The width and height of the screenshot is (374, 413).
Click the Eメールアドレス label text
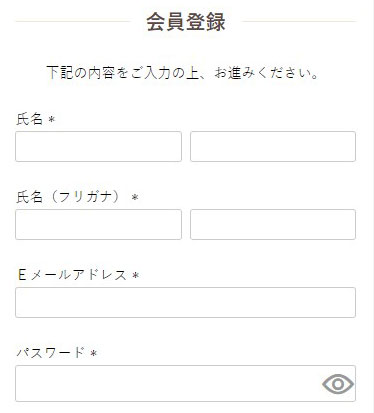click(x=72, y=275)
